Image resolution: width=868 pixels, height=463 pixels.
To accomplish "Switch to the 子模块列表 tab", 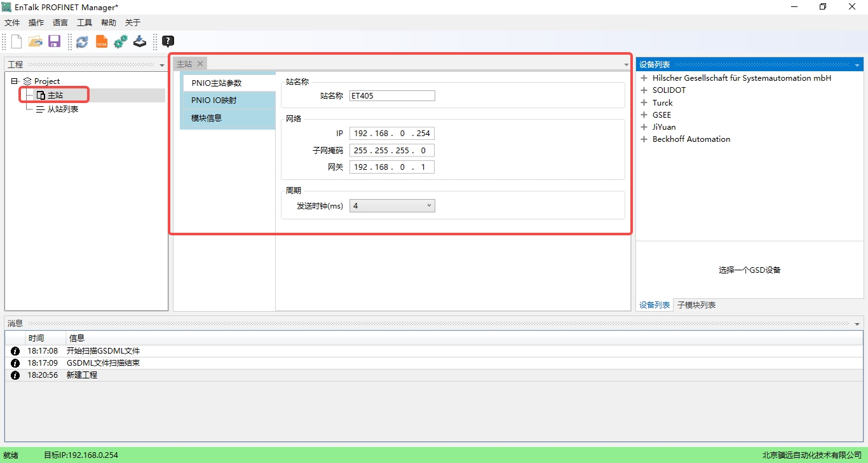I will click(696, 305).
